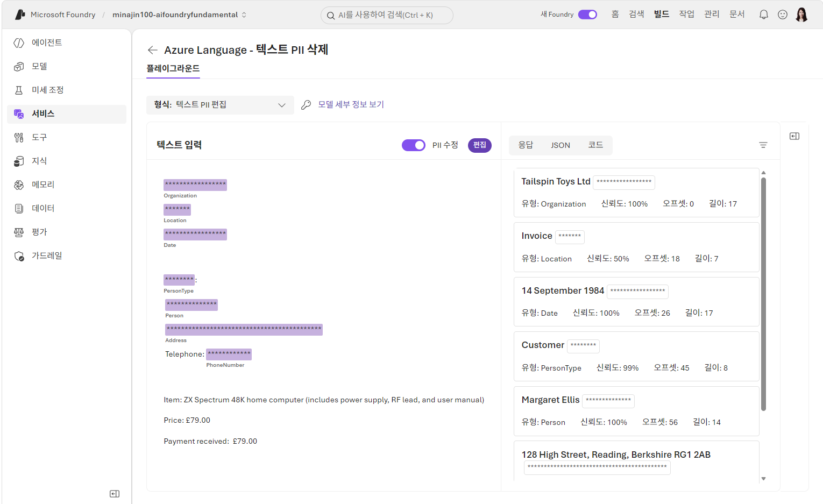Image resolution: width=823 pixels, height=504 pixels.
Task: Open the 지식 knowledge icon
Action: coord(19,161)
